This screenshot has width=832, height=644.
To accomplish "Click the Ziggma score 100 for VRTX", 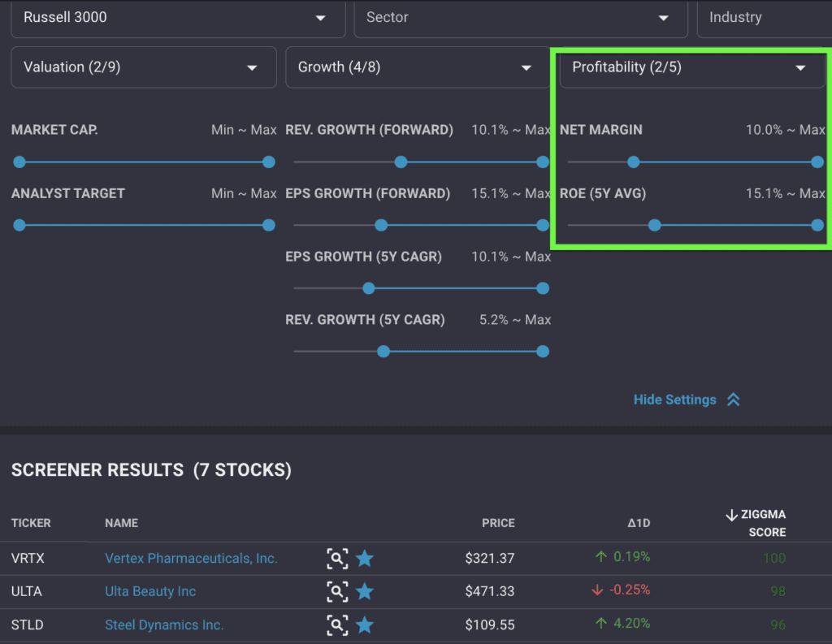I will [x=774, y=558].
